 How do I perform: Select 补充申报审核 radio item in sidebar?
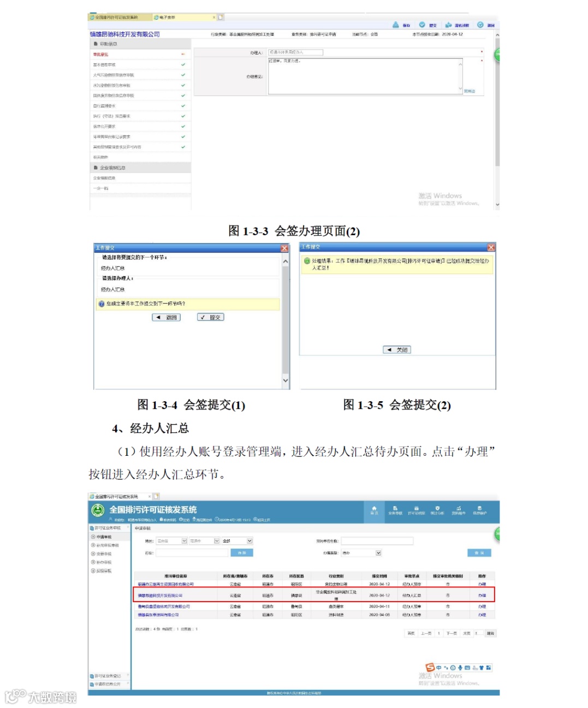[105, 545]
